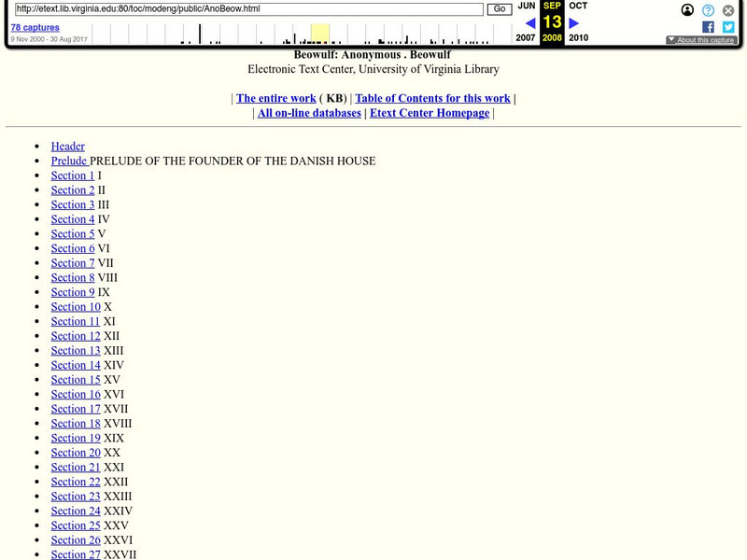Click the roman numeral XVIII beside Section 18
Viewport: 747px width, 560px height.
point(118,424)
